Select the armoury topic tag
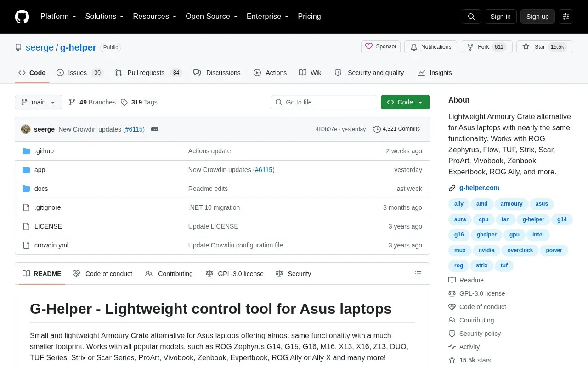 tap(511, 204)
